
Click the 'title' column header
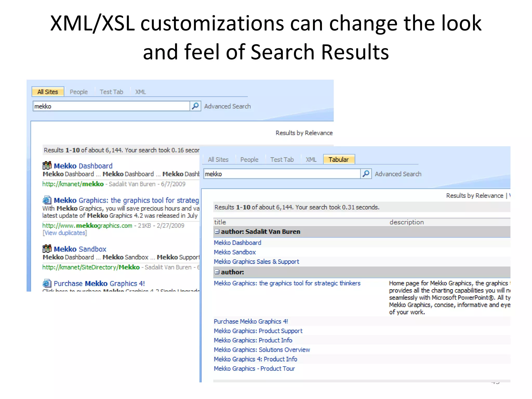click(220, 222)
